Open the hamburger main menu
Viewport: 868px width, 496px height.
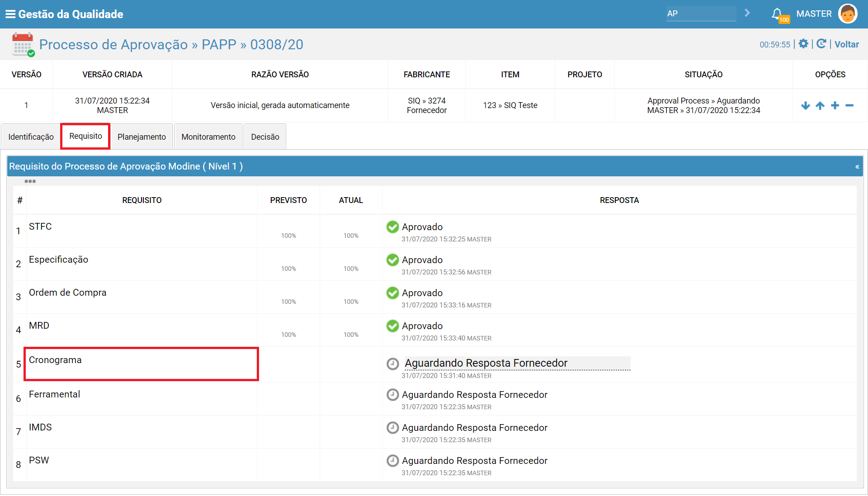10,14
